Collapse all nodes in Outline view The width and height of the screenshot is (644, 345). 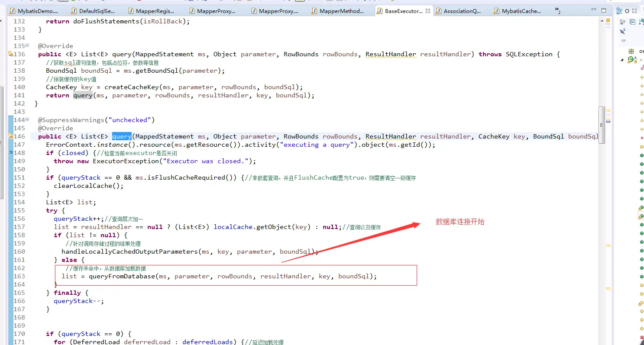click(x=633, y=22)
